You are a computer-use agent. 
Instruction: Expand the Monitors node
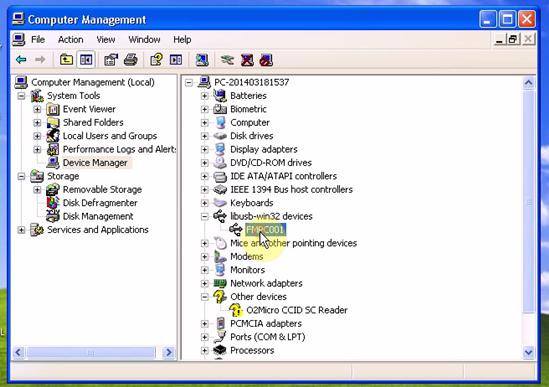point(205,270)
